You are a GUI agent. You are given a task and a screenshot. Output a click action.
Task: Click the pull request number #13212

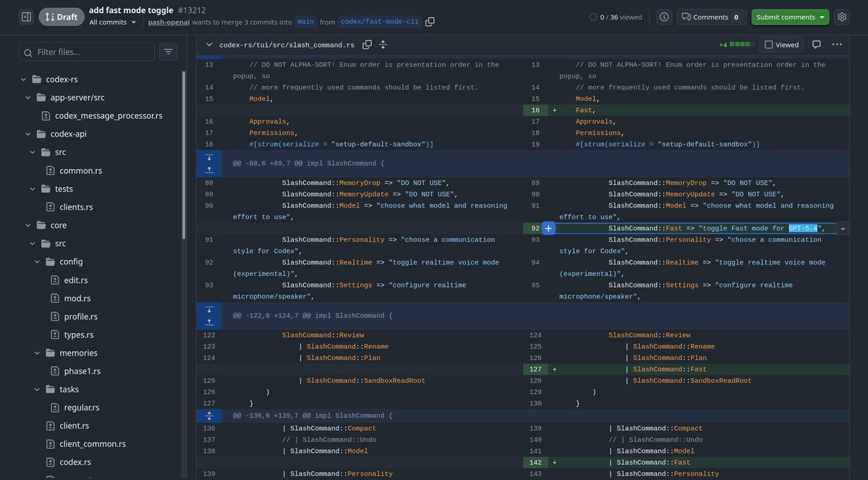point(192,10)
